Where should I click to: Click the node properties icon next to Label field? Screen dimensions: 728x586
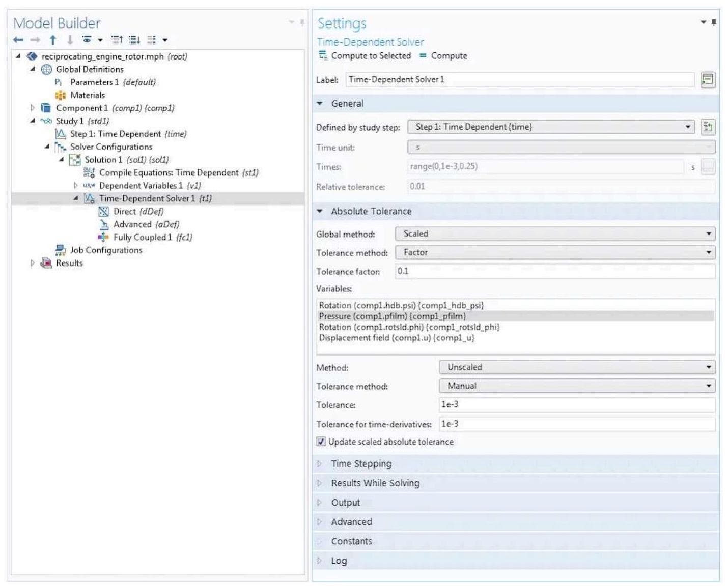click(708, 80)
